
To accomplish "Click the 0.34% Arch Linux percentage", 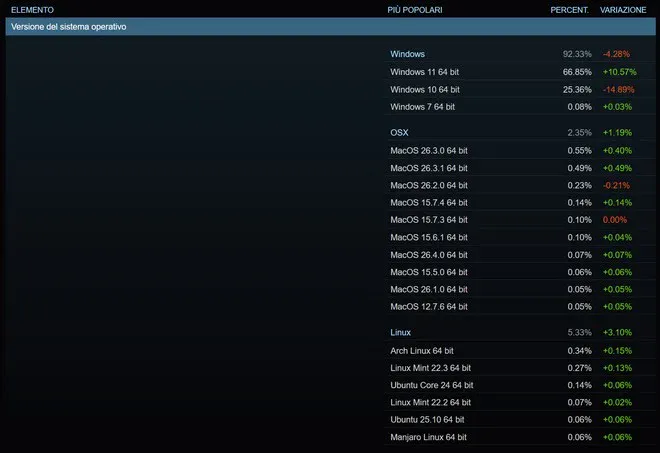I will pyautogui.click(x=579, y=351).
